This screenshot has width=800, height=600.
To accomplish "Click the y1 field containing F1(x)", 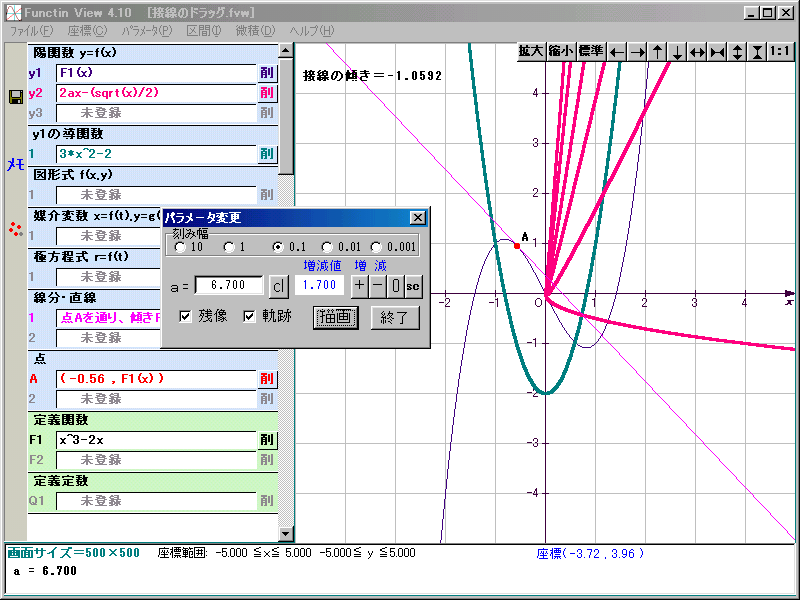I will 156,72.
